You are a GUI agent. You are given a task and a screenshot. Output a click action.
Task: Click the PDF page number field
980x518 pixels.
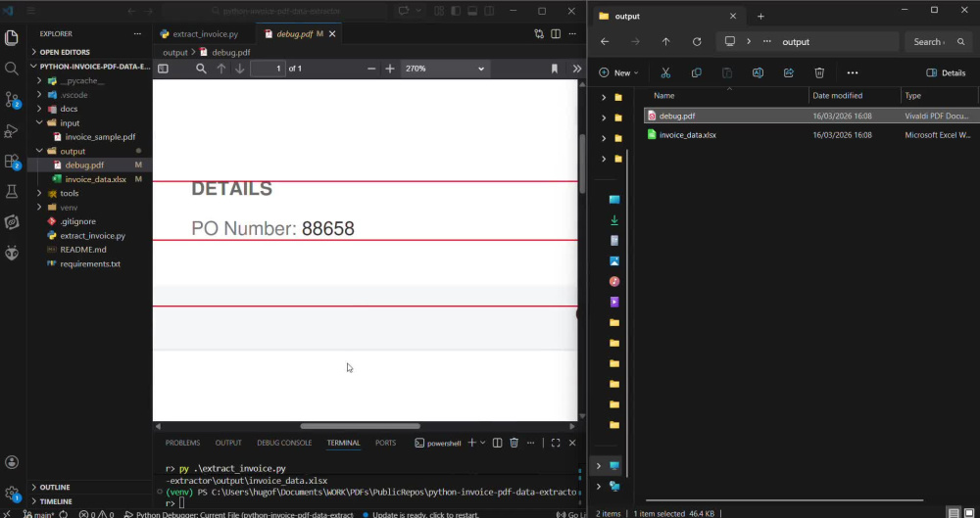(x=268, y=69)
